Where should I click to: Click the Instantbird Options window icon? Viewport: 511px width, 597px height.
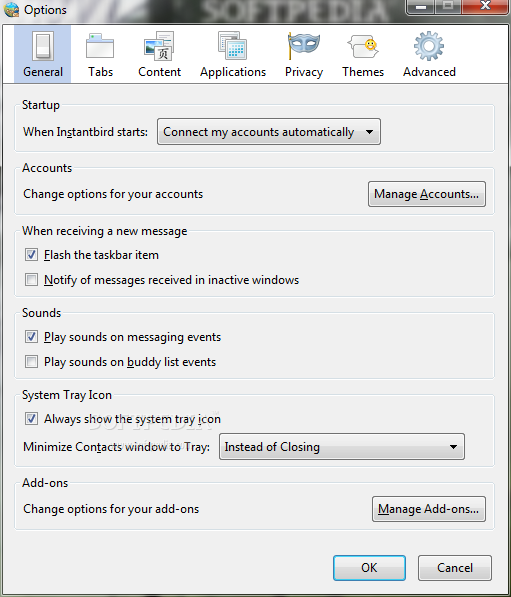[11, 10]
